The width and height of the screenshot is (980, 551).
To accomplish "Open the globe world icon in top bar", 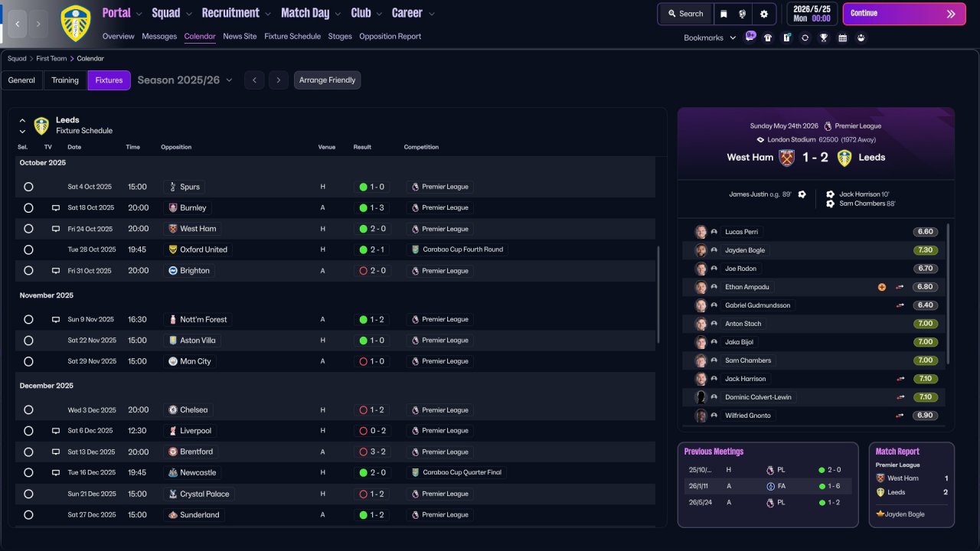I will click(743, 14).
